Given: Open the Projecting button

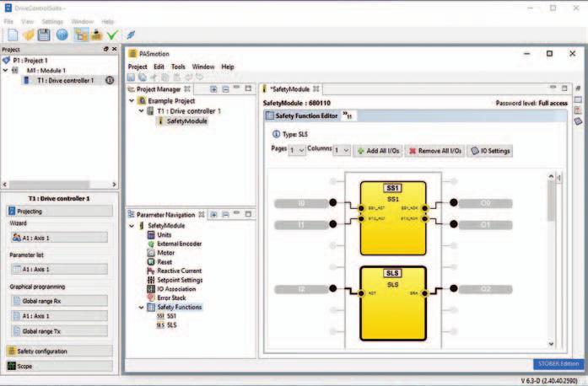Looking at the screenshot, I should point(59,211).
